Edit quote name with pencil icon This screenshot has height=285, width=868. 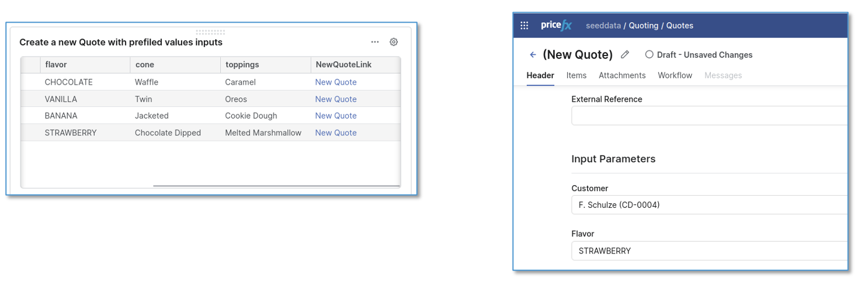pyautogui.click(x=625, y=54)
